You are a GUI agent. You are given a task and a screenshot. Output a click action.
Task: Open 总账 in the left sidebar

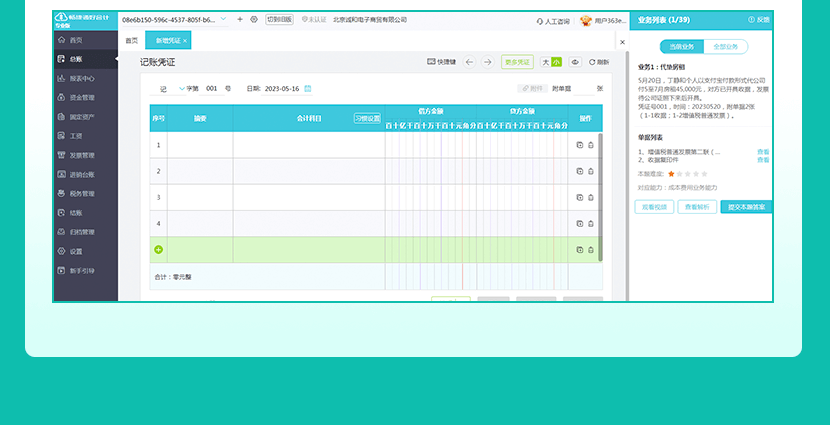76,59
